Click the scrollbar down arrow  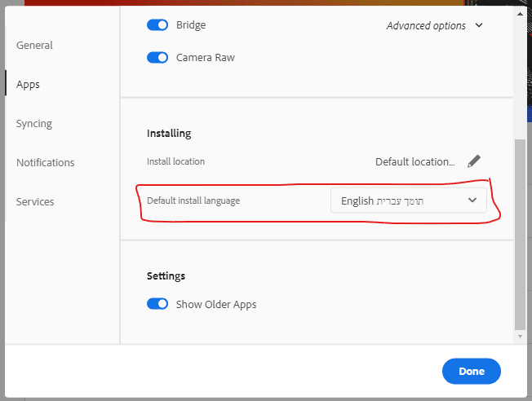tap(521, 335)
